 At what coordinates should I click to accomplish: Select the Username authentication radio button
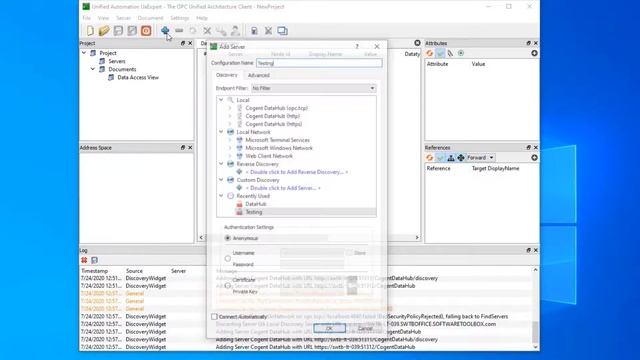pyautogui.click(x=228, y=258)
